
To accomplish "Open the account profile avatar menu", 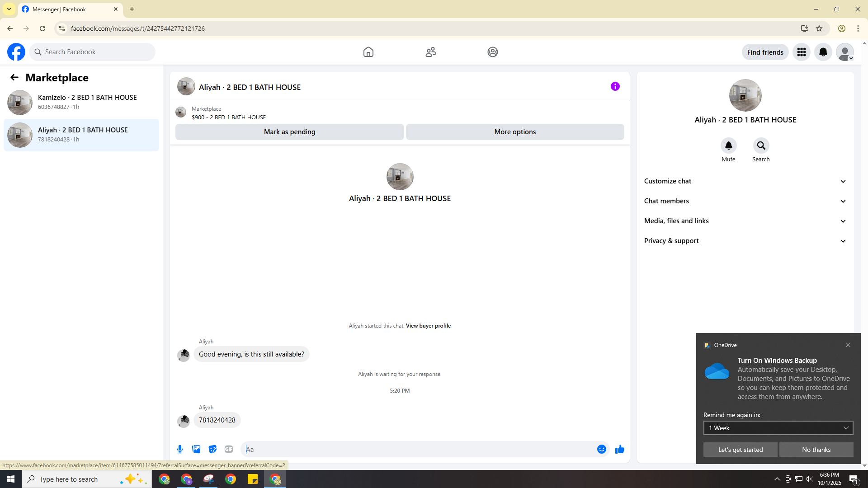I will click(845, 52).
